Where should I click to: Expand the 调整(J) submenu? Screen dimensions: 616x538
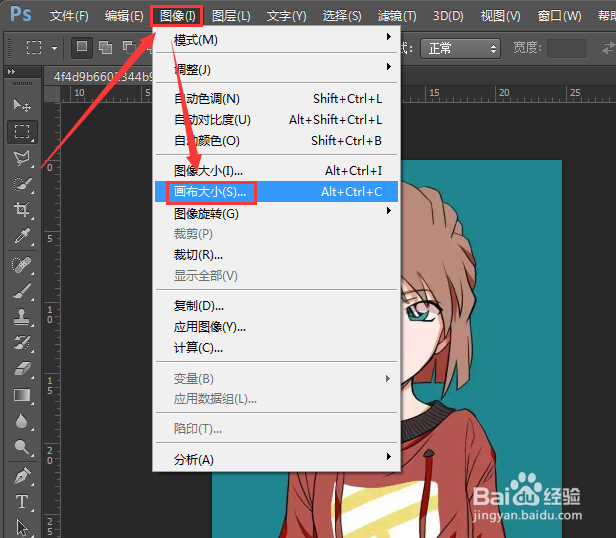(x=277, y=69)
